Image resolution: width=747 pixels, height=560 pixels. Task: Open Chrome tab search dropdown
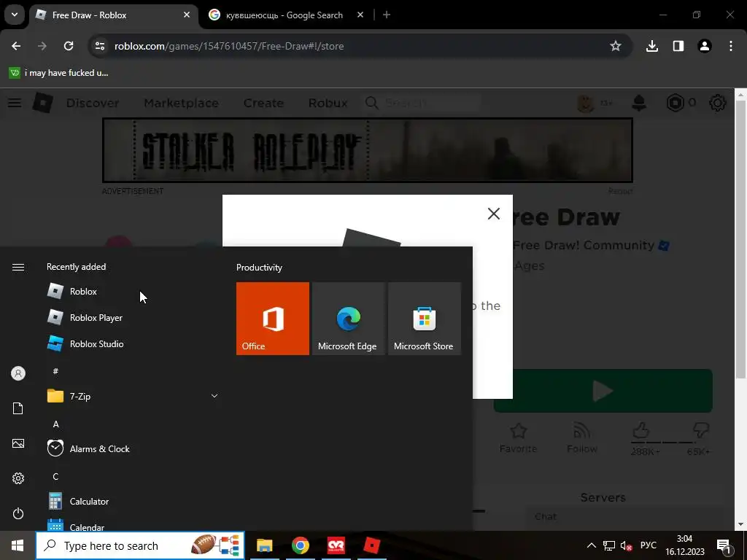point(15,15)
